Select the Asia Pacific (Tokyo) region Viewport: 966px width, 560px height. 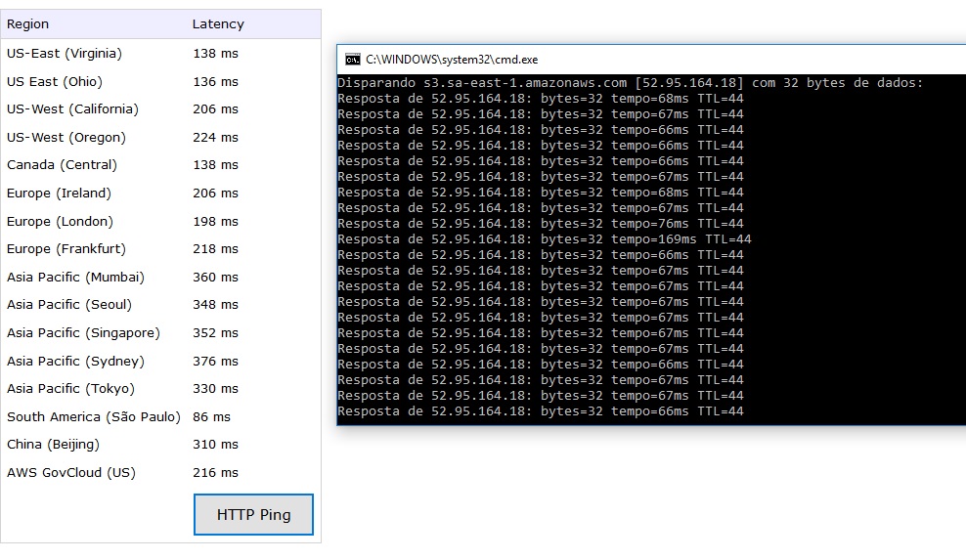(71, 389)
